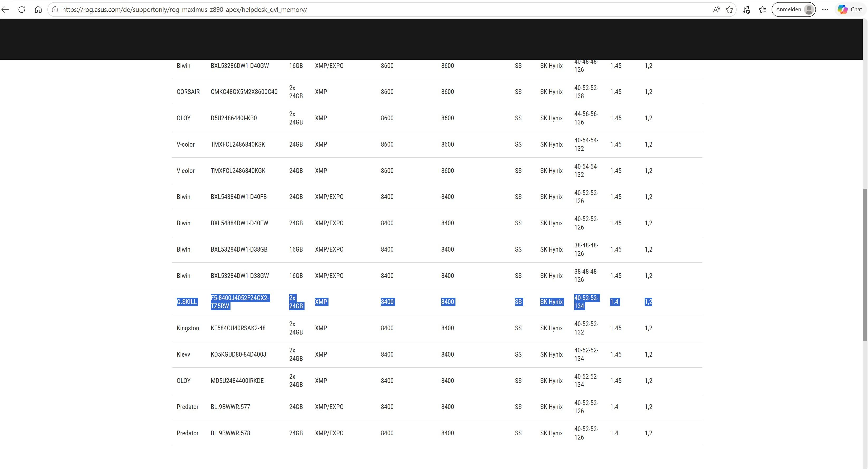
Task: View site information lock icon
Action: tap(55, 9)
